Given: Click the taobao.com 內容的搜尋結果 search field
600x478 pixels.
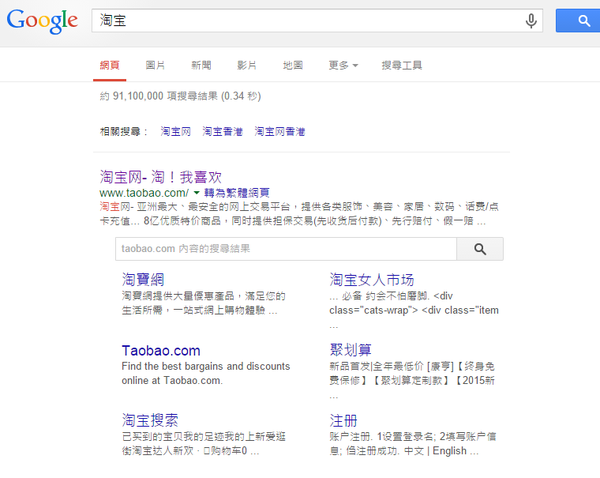Looking at the screenshot, I should coord(286,249).
